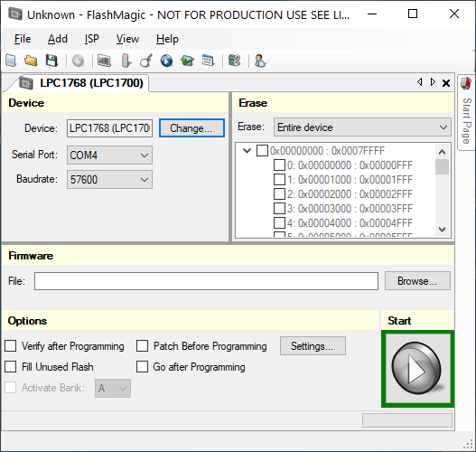Image resolution: width=476 pixels, height=452 pixels.
Task: Click the greyed-out add device toolbar icon
Action: 78,61
